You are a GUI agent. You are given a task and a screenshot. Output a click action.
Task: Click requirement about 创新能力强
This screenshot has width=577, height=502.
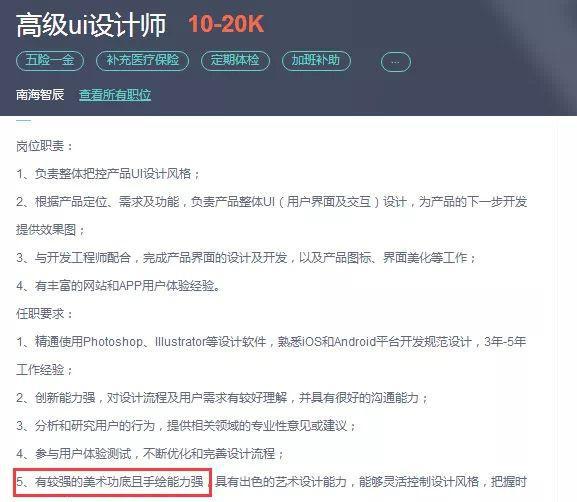[x=222, y=398]
